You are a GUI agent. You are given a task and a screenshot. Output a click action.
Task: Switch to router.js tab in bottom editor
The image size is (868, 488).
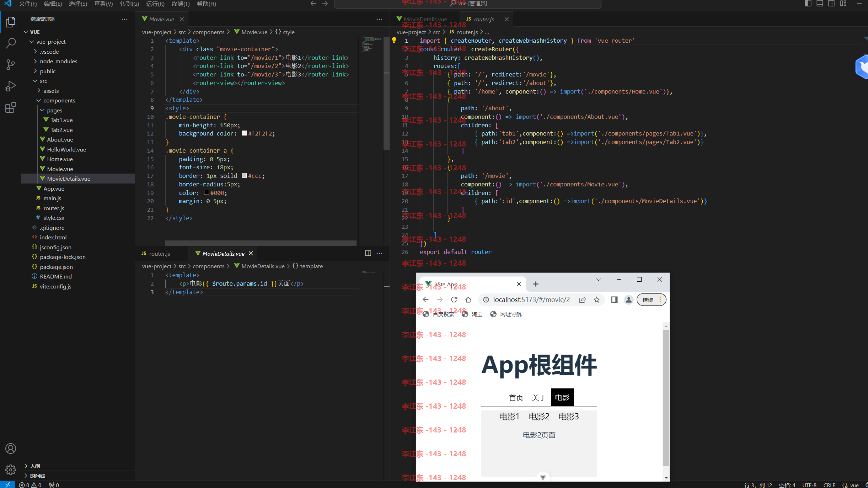(x=159, y=253)
